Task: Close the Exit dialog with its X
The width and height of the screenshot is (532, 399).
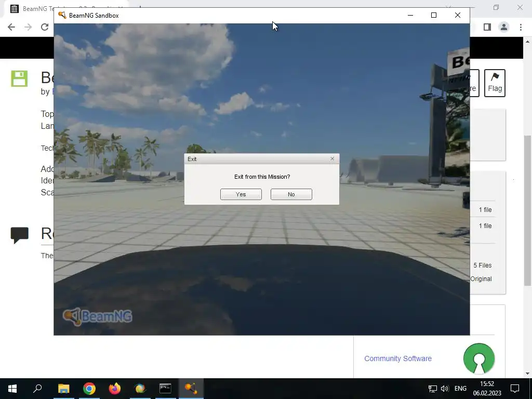Action: (332, 159)
